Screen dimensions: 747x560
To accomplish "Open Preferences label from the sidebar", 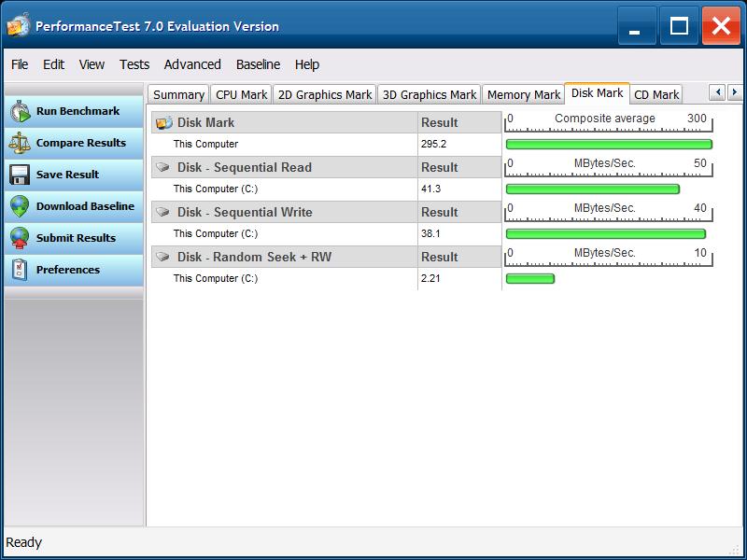I will point(68,270).
